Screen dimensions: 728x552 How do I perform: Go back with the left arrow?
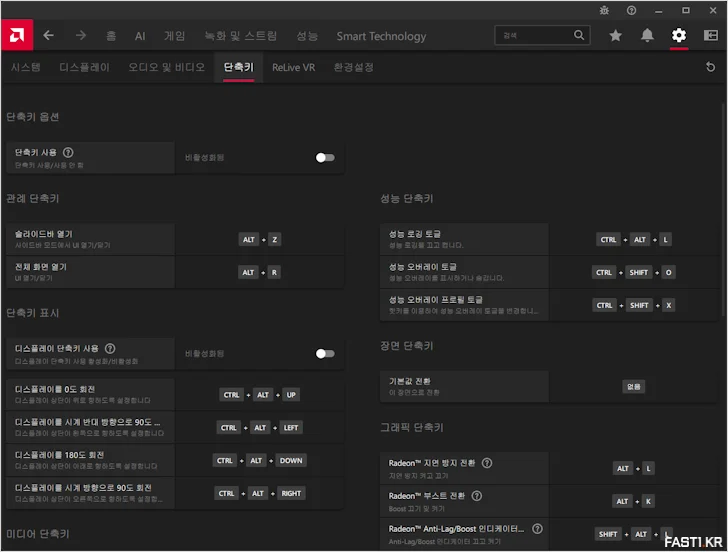click(48, 35)
